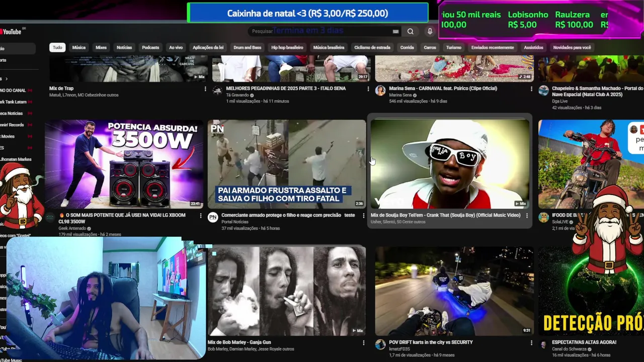Open options menu for Comerciante armado video
The height and width of the screenshot is (362, 644).
[363, 216]
